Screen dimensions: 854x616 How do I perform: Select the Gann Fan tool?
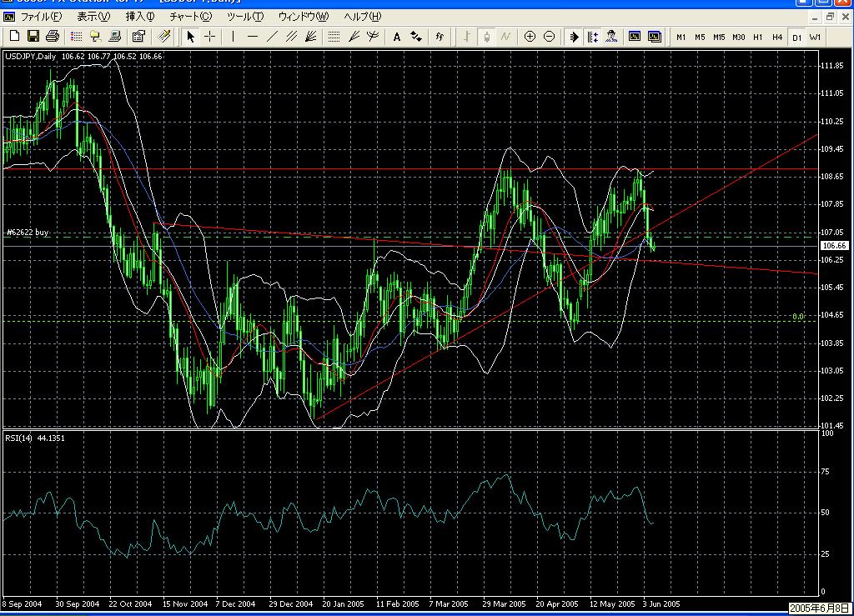311,37
